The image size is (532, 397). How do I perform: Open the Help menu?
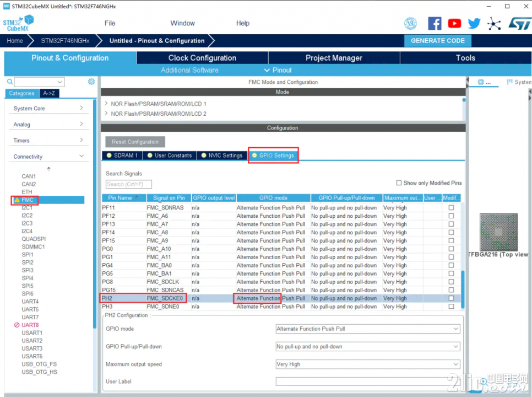[x=243, y=23]
